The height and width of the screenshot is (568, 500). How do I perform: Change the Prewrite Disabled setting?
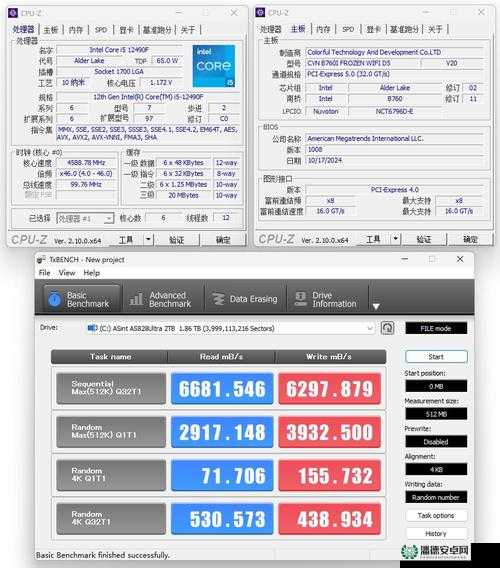(x=436, y=442)
